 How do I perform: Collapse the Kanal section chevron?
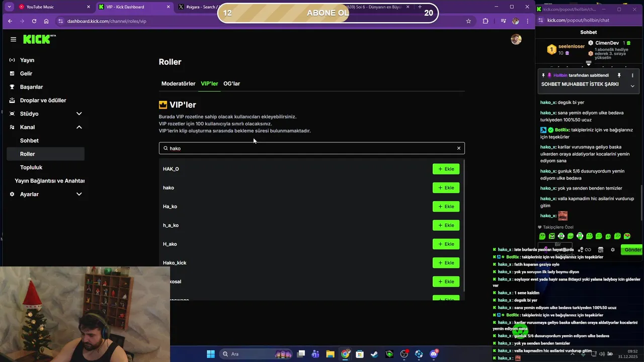click(x=79, y=127)
